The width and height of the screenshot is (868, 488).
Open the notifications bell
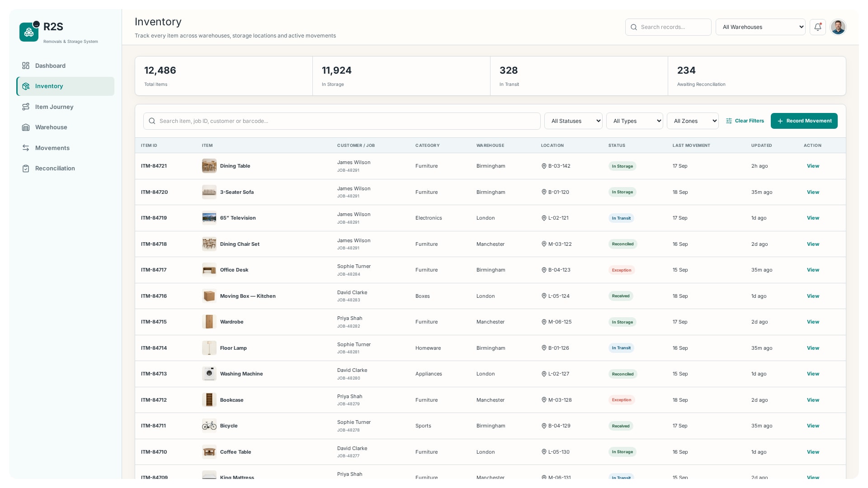(x=817, y=27)
